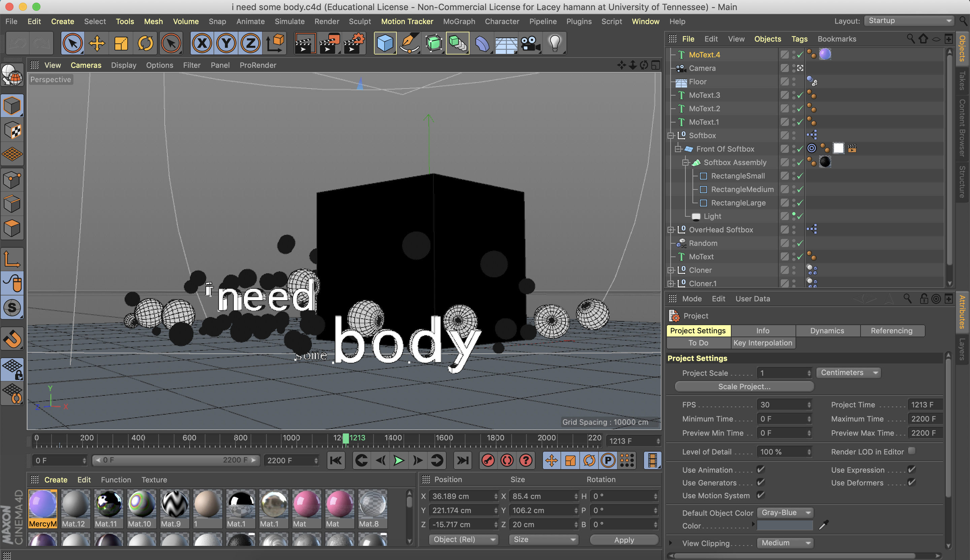This screenshot has width=970, height=560.
Task: Add a Camera object
Action: pyautogui.click(x=530, y=43)
